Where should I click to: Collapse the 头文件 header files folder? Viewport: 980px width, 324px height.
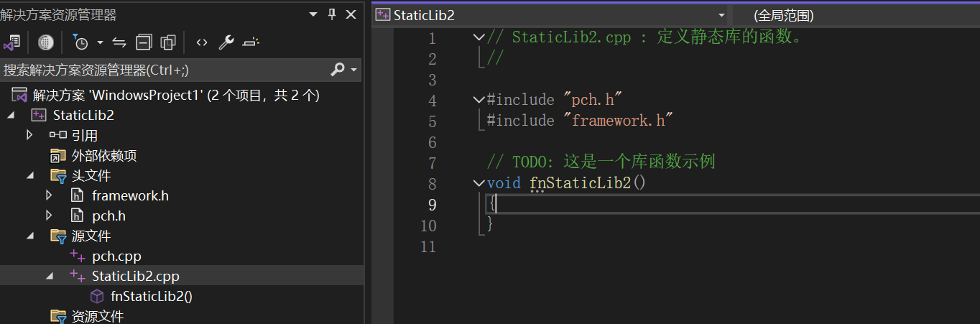click(29, 175)
